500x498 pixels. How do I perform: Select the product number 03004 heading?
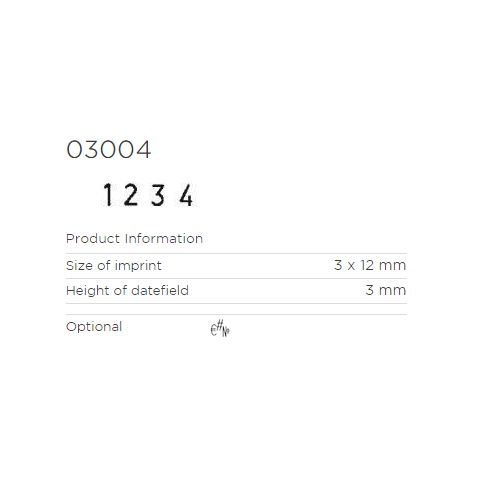click(x=109, y=150)
